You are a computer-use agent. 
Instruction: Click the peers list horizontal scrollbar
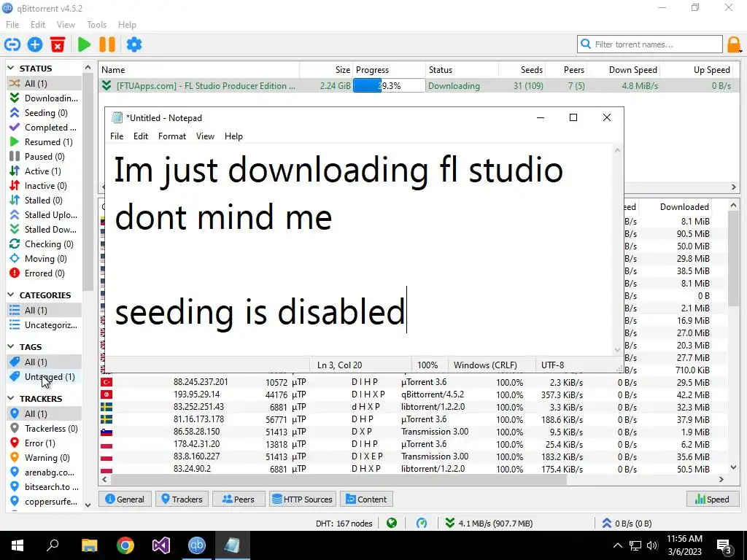[x=338, y=480]
